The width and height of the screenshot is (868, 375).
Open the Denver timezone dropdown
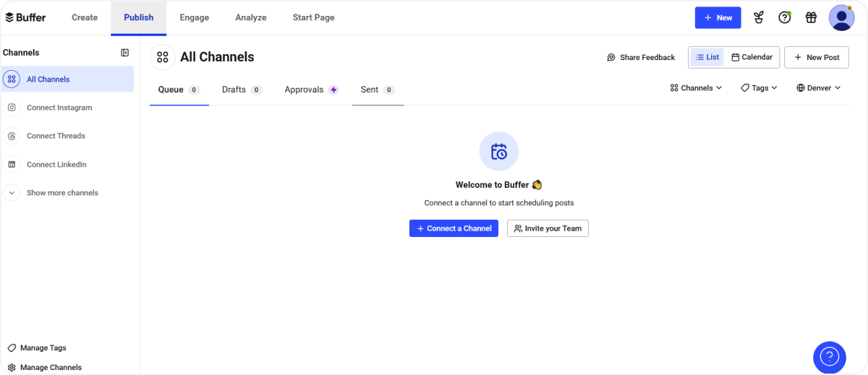[x=819, y=87]
